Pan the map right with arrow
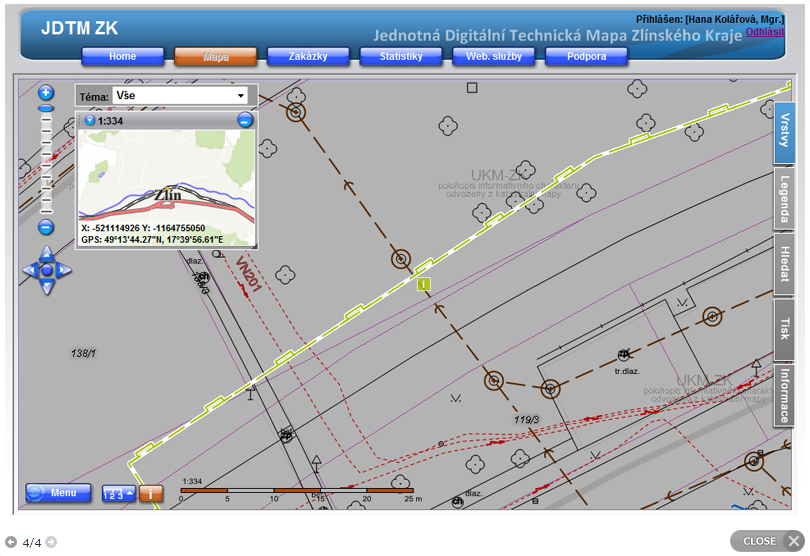Screen dimensions: 810x556 64,271
